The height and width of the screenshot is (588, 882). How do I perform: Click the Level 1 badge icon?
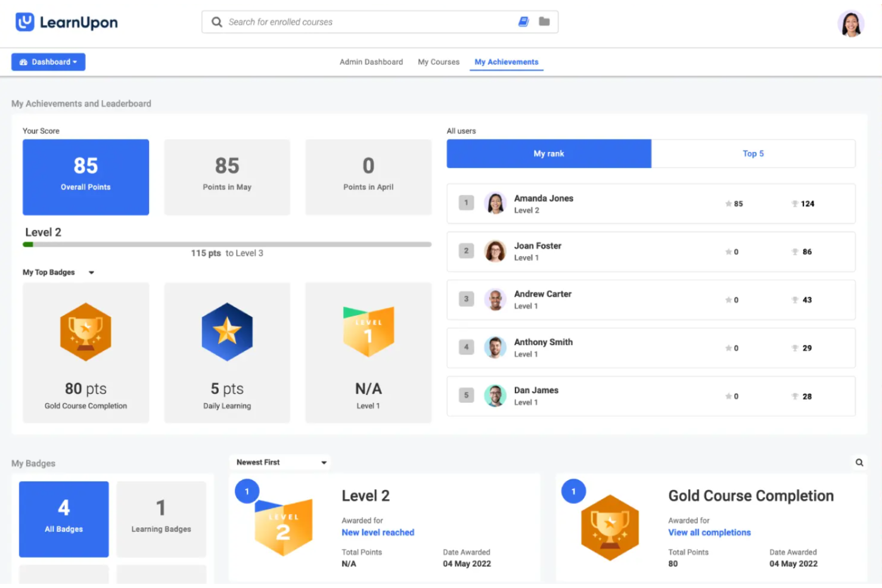click(x=368, y=332)
